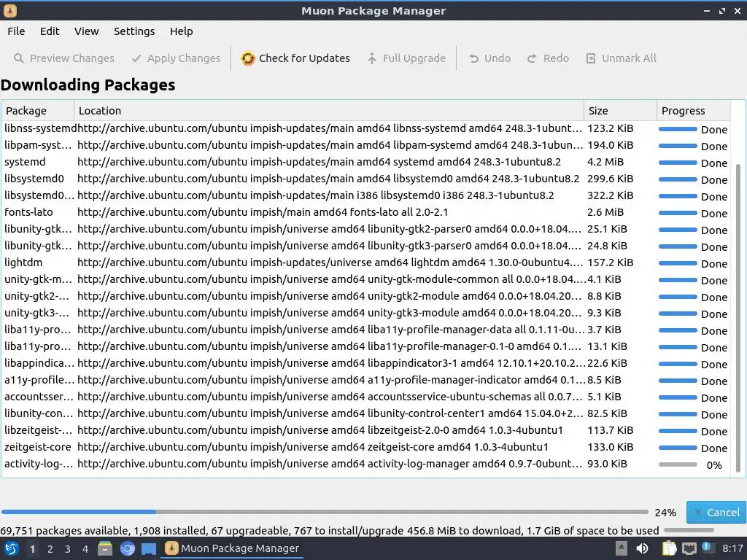Click progress bar of activity-log-manager row
This screenshot has width=747, height=560.
pos(678,464)
